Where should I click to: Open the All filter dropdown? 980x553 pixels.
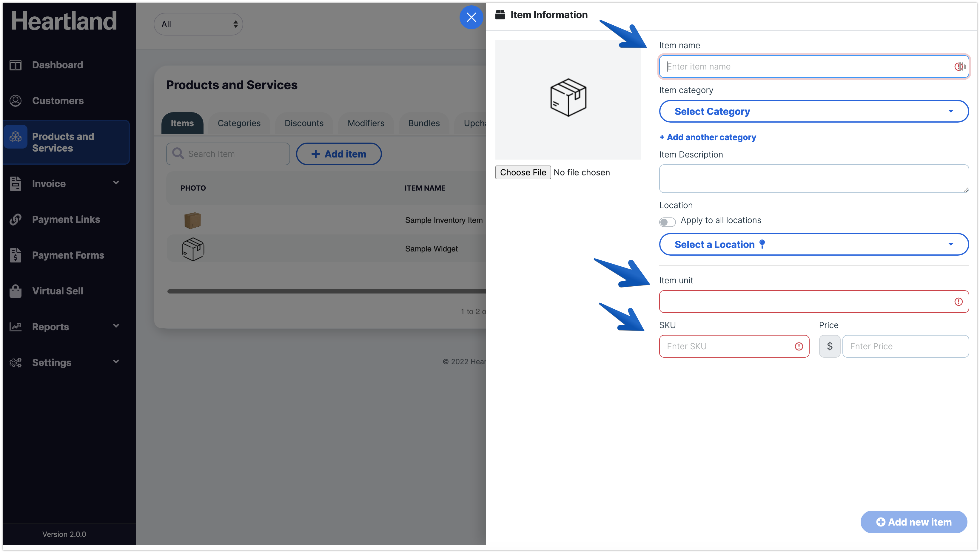point(198,24)
